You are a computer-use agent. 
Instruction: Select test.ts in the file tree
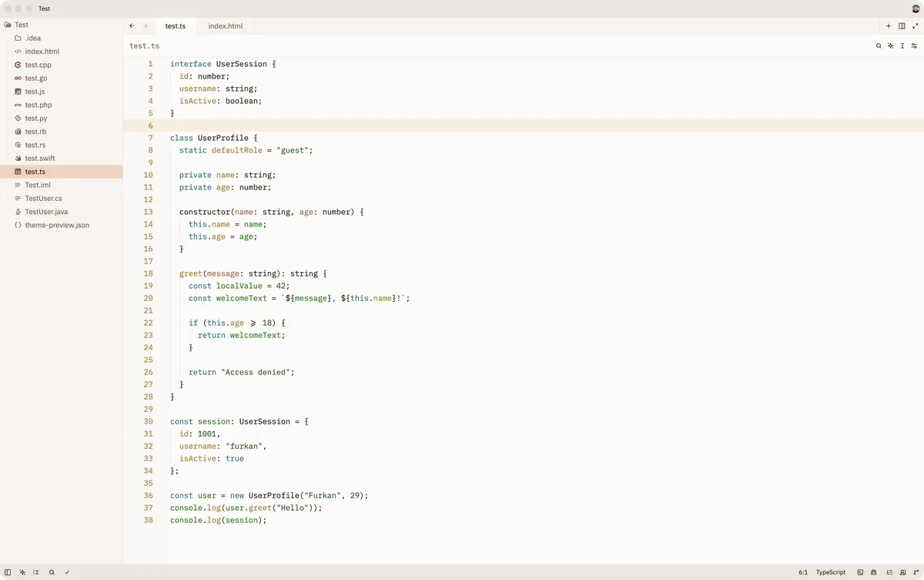point(62,172)
